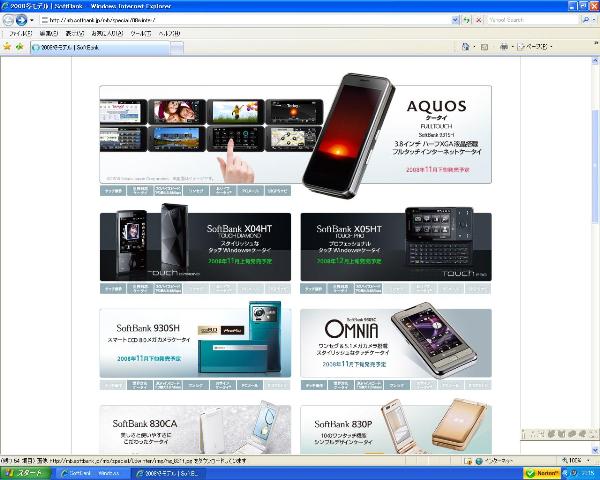This screenshot has height=480, width=600.
Task: Open the スタート menu button
Action: point(26,473)
